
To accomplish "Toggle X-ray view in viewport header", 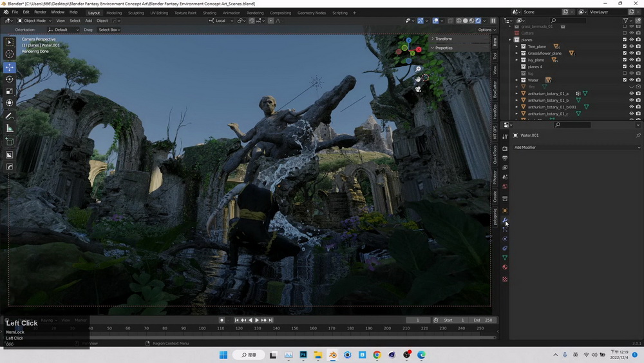I will (451, 21).
